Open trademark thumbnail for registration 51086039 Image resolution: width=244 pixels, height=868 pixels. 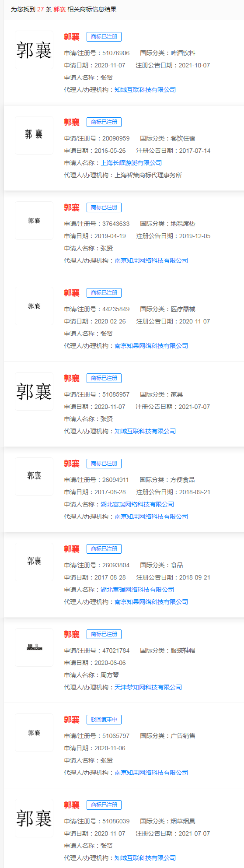point(34,818)
